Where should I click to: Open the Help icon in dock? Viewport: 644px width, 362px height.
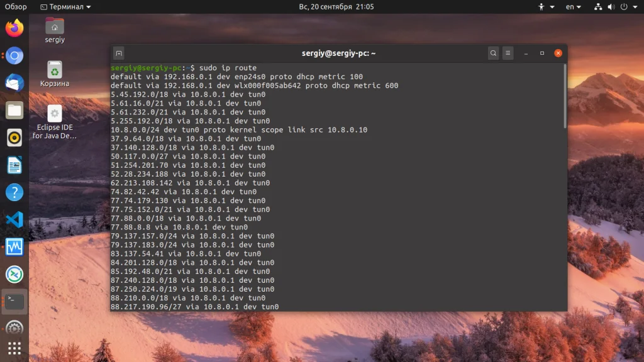pos(14,192)
